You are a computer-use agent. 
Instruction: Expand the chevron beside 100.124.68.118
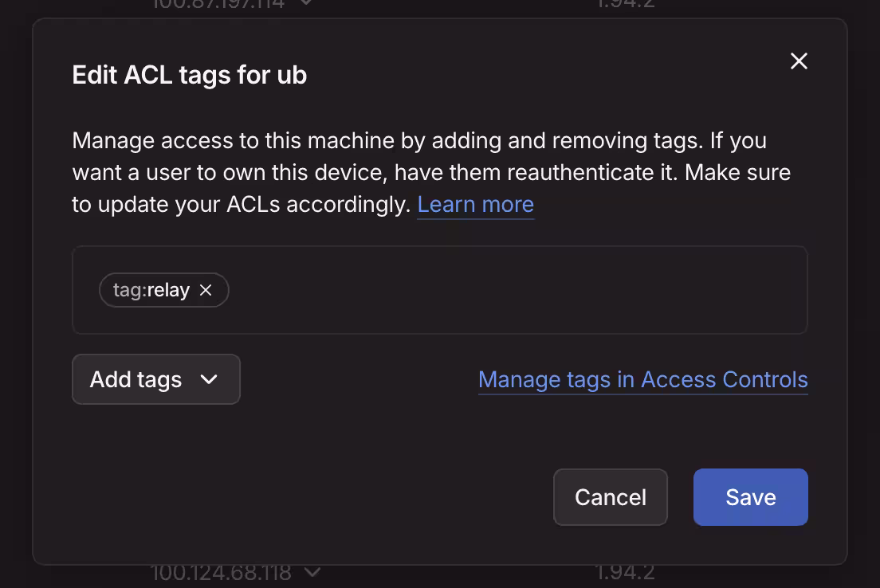(x=312, y=572)
